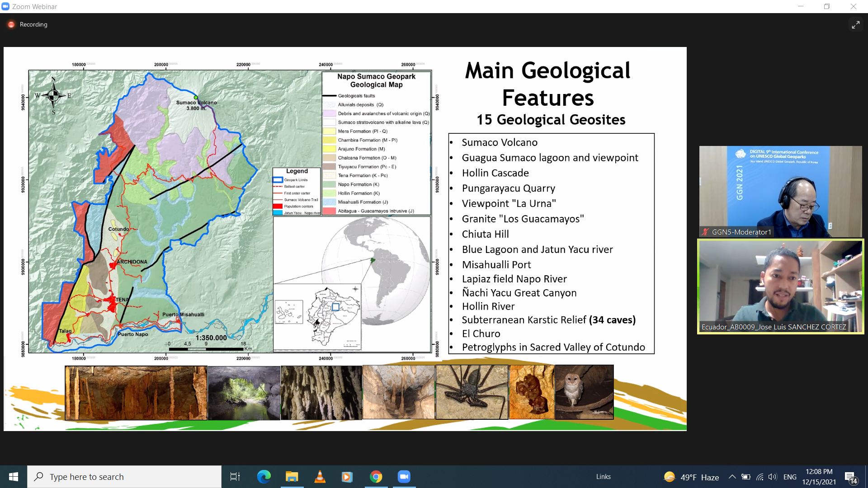Open the notifications action center

click(x=850, y=477)
